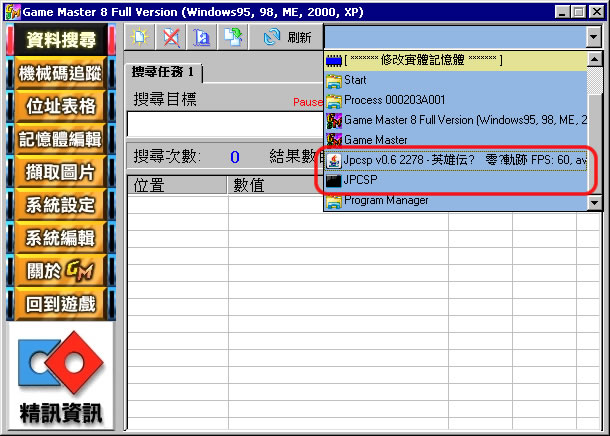Click the 搜尋目標 input field
610x436 pixels.
pyautogui.click(x=225, y=124)
